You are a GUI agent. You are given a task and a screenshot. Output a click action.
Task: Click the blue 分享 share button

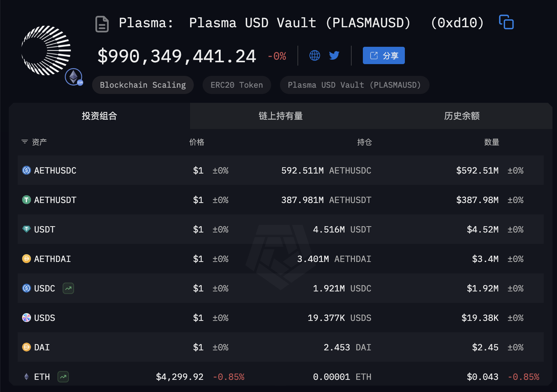click(x=383, y=56)
